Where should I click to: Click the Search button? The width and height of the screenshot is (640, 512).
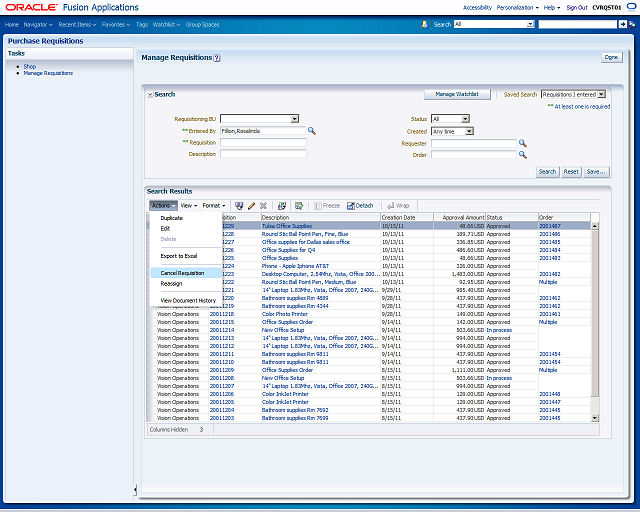(547, 172)
